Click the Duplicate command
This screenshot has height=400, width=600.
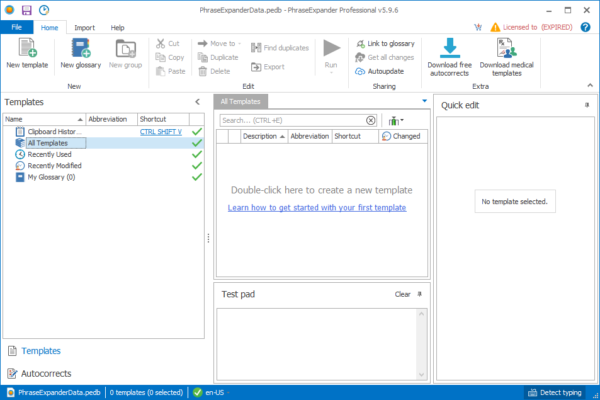218,57
